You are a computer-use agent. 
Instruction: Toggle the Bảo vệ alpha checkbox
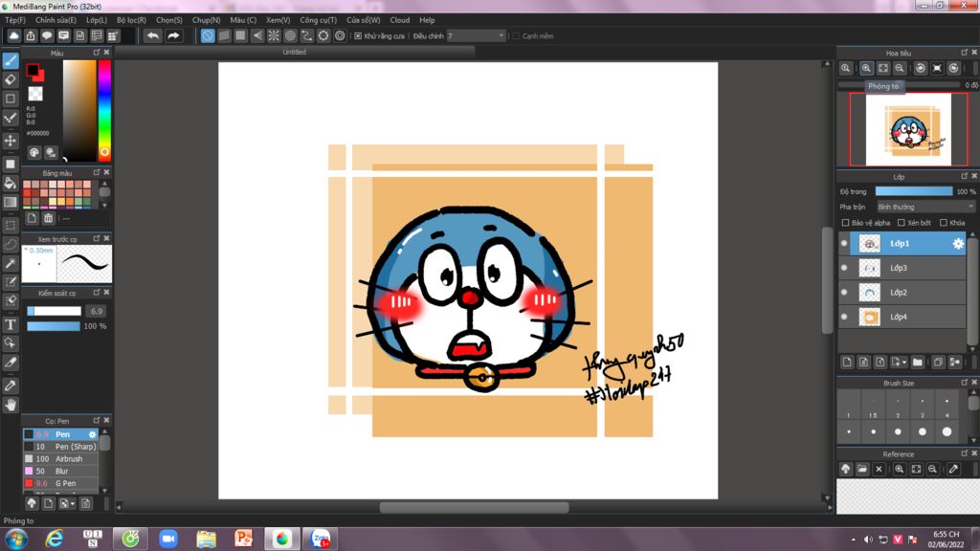846,223
